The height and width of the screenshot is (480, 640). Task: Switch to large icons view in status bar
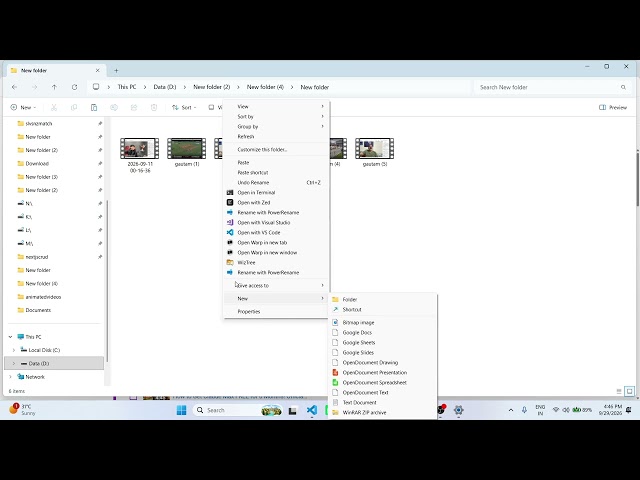tap(629, 391)
